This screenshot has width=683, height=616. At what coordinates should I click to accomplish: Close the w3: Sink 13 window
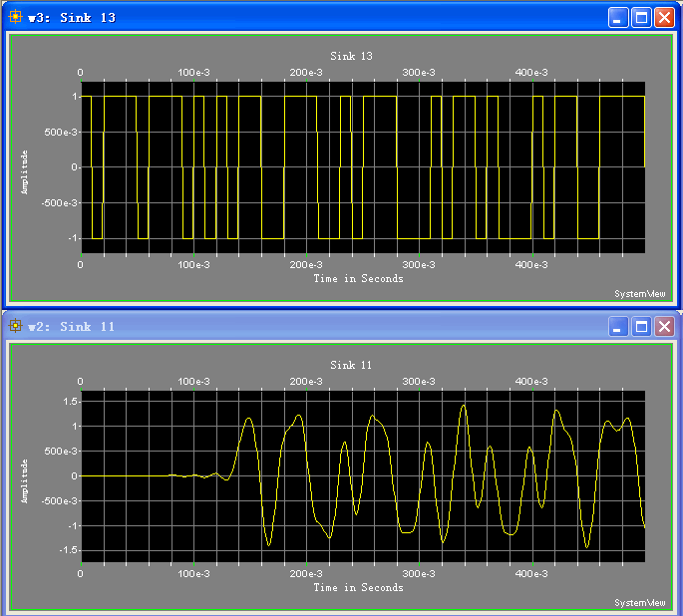pos(665,18)
